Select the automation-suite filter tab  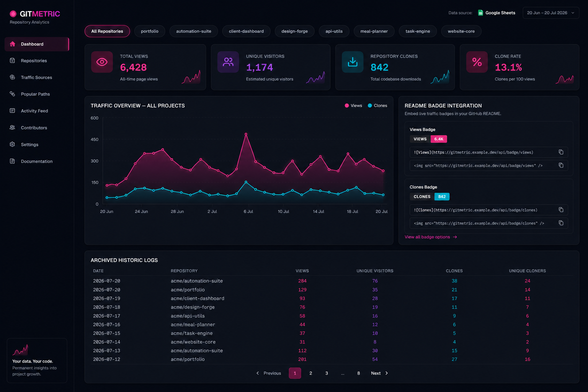[194, 31]
